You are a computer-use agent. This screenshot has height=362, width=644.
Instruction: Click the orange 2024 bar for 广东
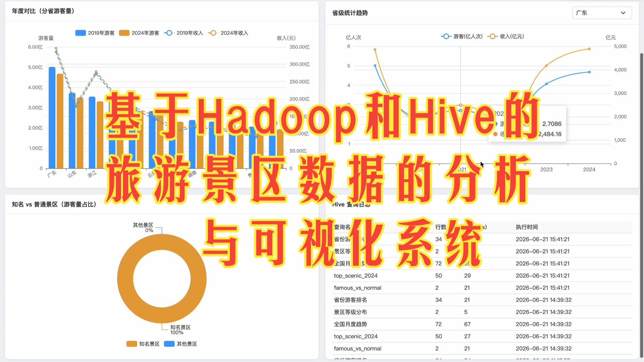[60, 121]
